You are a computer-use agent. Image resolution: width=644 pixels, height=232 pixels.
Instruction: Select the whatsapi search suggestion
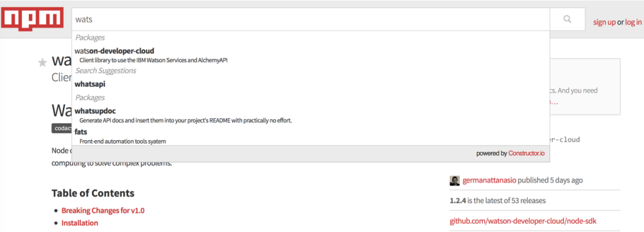tap(311, 84)
